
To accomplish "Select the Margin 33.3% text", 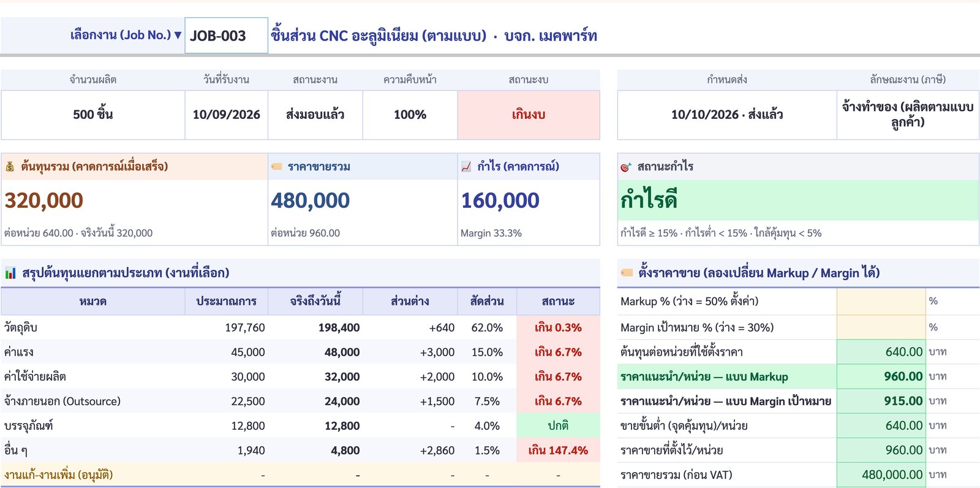I will click(491, 233).
